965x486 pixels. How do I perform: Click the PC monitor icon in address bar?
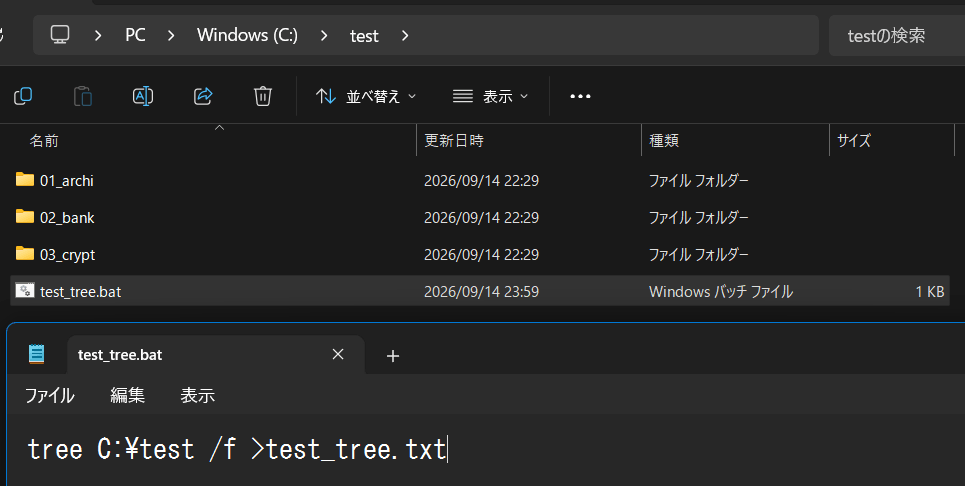(60, 34)
